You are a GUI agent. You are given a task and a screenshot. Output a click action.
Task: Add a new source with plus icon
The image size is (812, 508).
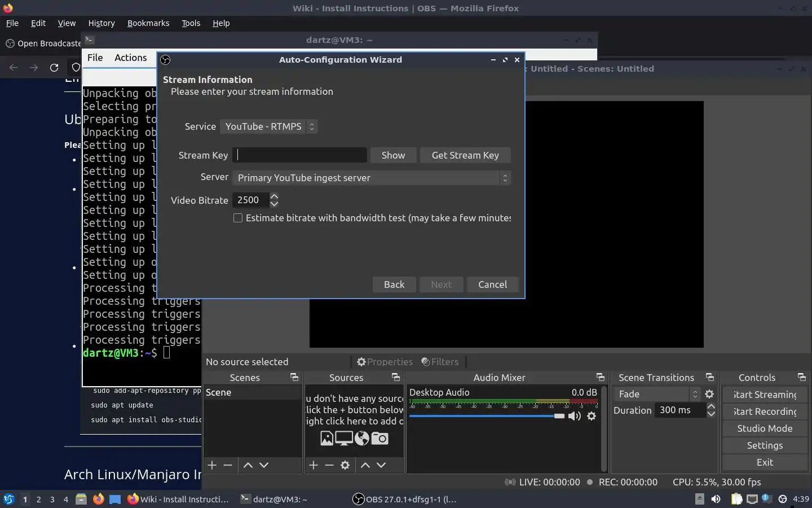314,465
